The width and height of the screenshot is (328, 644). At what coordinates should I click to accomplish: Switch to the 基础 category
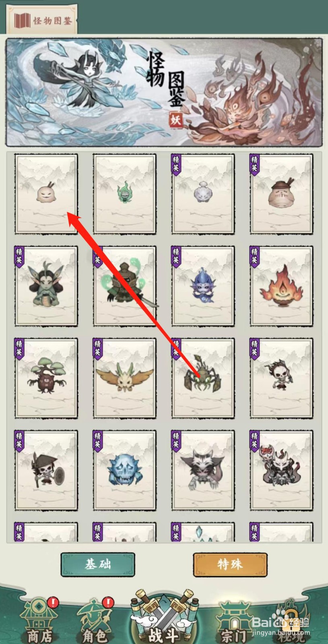coord(98,564)
